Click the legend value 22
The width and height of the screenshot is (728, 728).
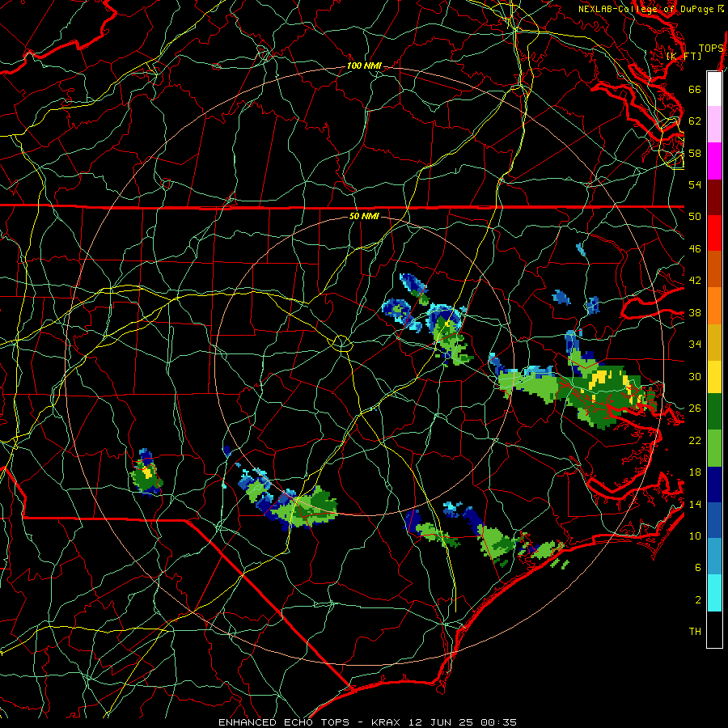pos(695,440)
